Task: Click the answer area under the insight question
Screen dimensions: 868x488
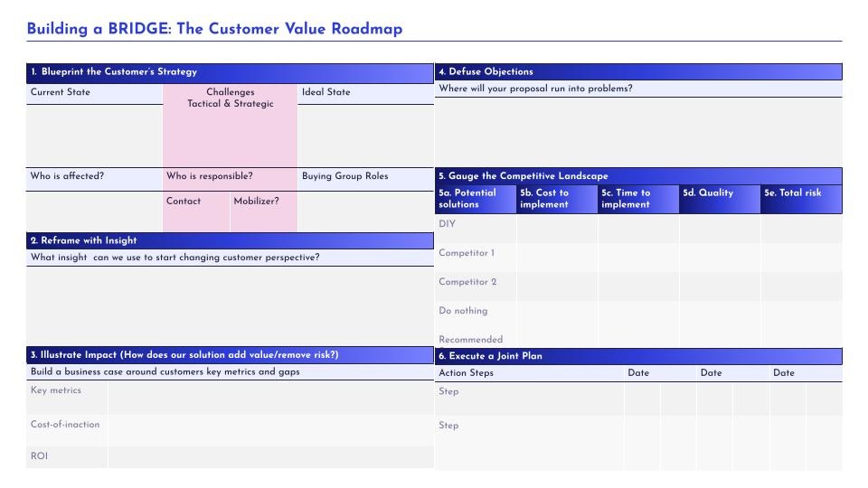Action: click(x=230, y=306)
